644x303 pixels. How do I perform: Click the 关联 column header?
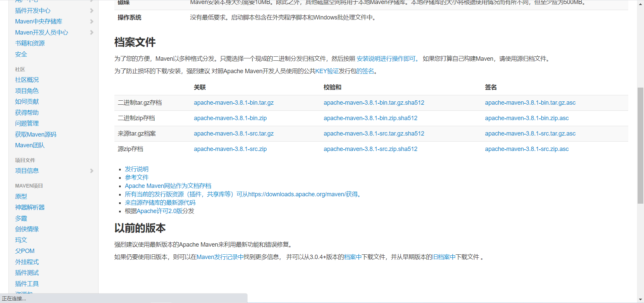tap(200, 87)
